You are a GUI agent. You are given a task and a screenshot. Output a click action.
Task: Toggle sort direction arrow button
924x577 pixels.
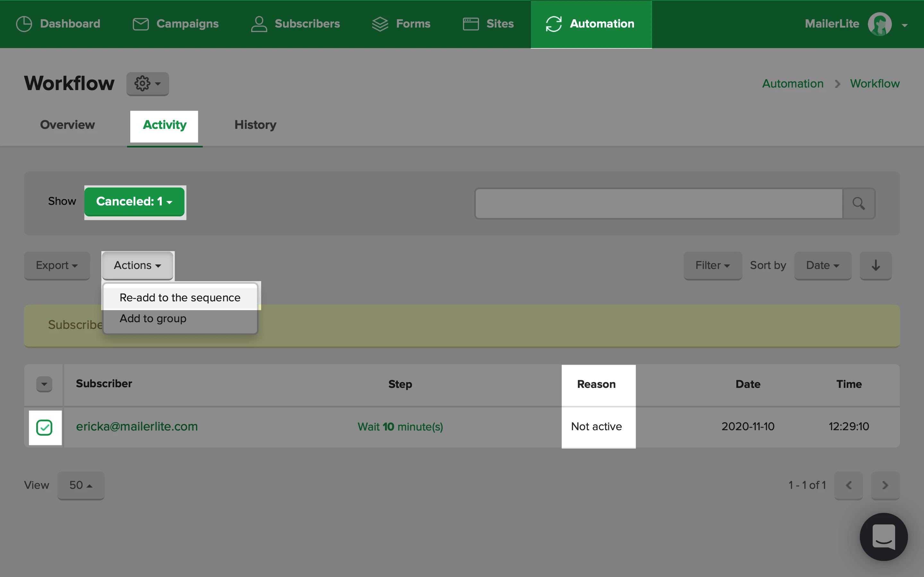point(876,265)
